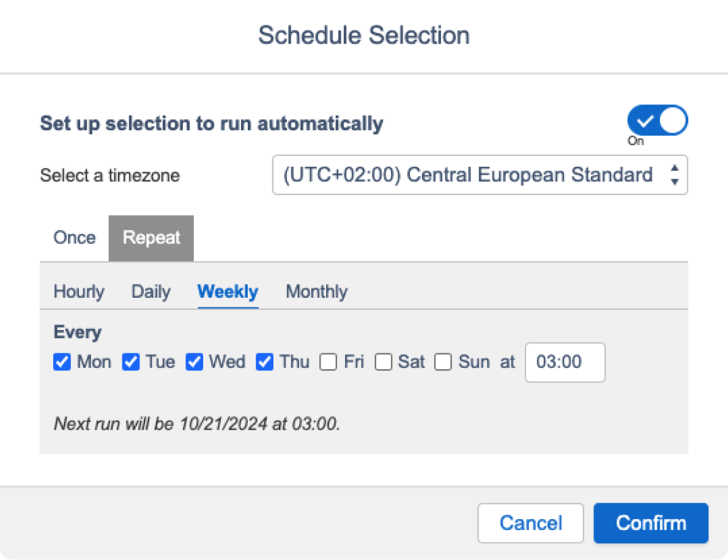The width and height of the screenshot is (728, 560).
Task: Uncheck the Tue checkbox
Action: pyautogui.click(x=131, y=363)
